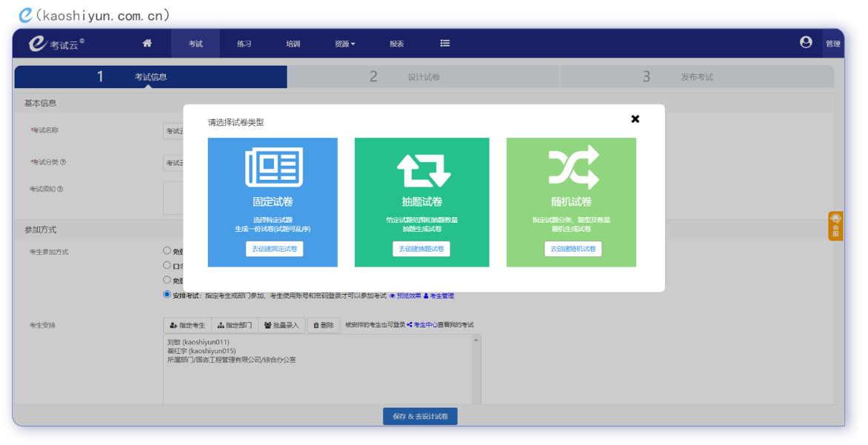Click the fixed paper newspaper icon
The image size is (868, 445).
273,168
